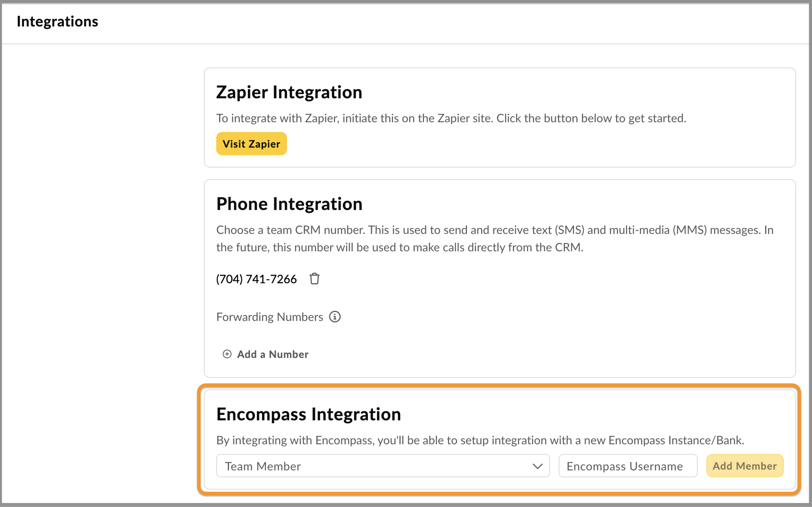This screenshot has height=507, width=812.
Task: Click the chevron on the Team Member selector
Action: tap(537, 466)
